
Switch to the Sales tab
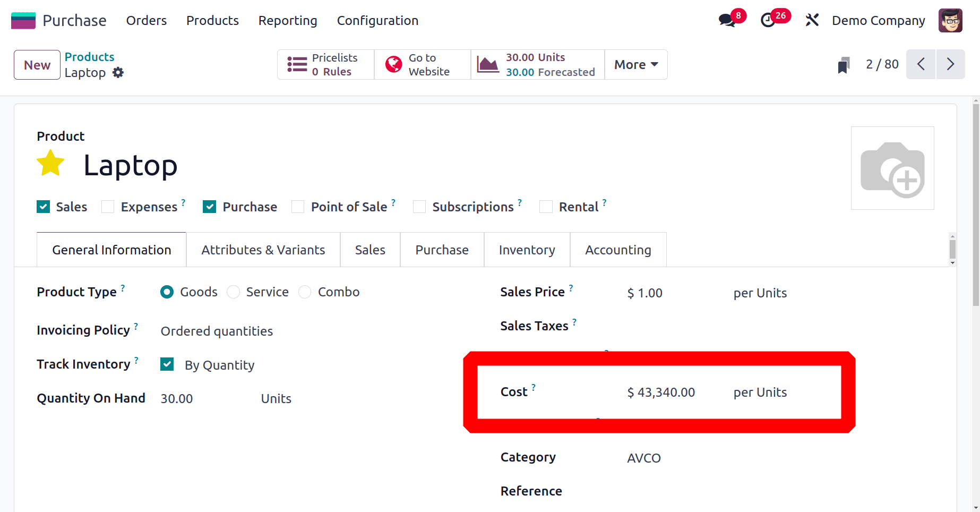click(x=370, y=250)
